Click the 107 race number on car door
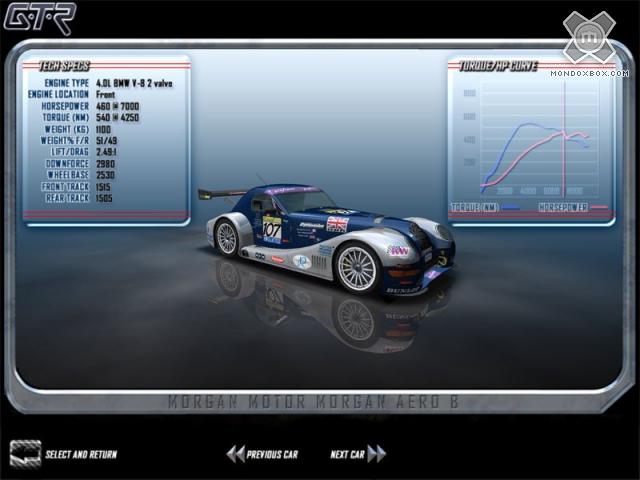This screenshot has width=640, height=480. [271, 226]
